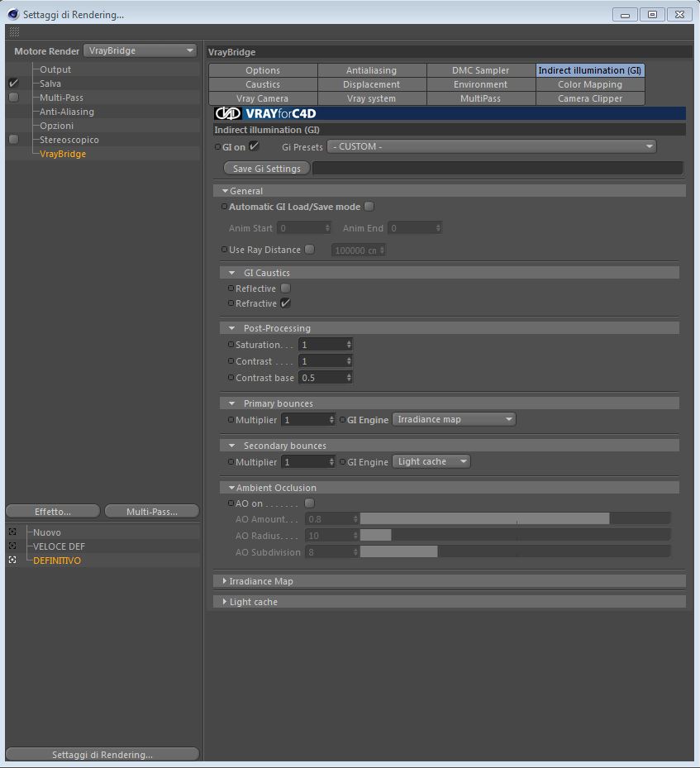Screen dimensions: 700x768
Task: Enable Reflective GI caustics checkbox
Action: pyautogui.click(x=285, y=288)
